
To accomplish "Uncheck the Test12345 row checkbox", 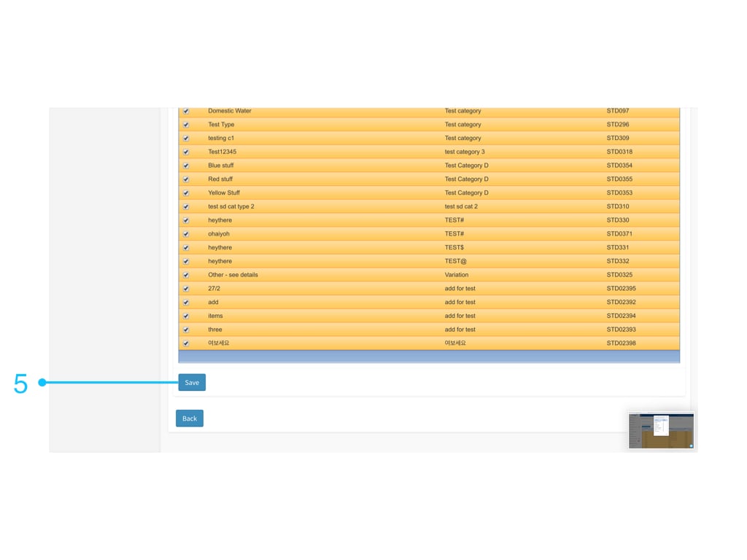I will tap(186, 152).
